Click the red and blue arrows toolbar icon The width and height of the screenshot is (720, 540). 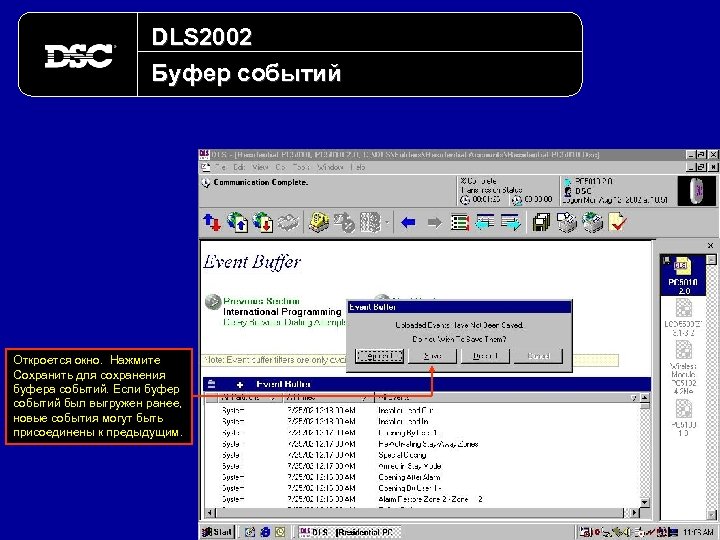pos(212,223)
